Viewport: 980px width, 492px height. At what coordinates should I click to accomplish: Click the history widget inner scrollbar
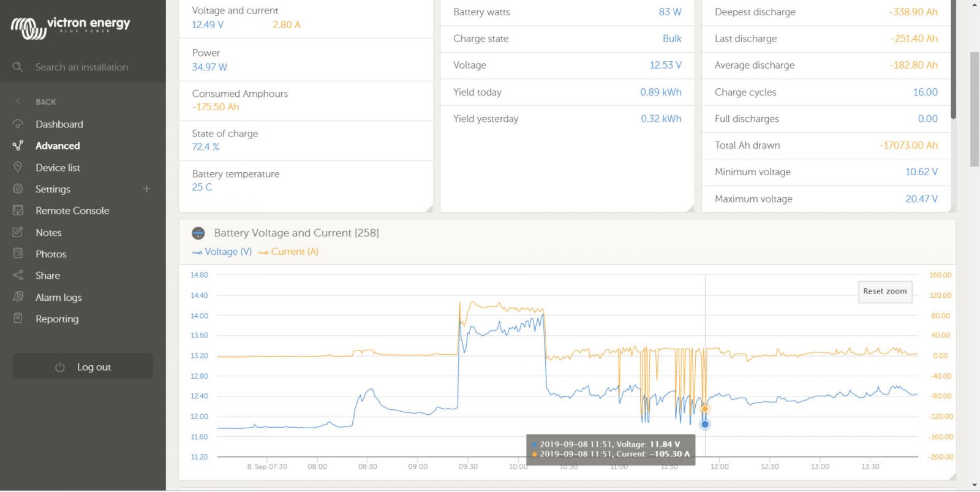[953, 61]
